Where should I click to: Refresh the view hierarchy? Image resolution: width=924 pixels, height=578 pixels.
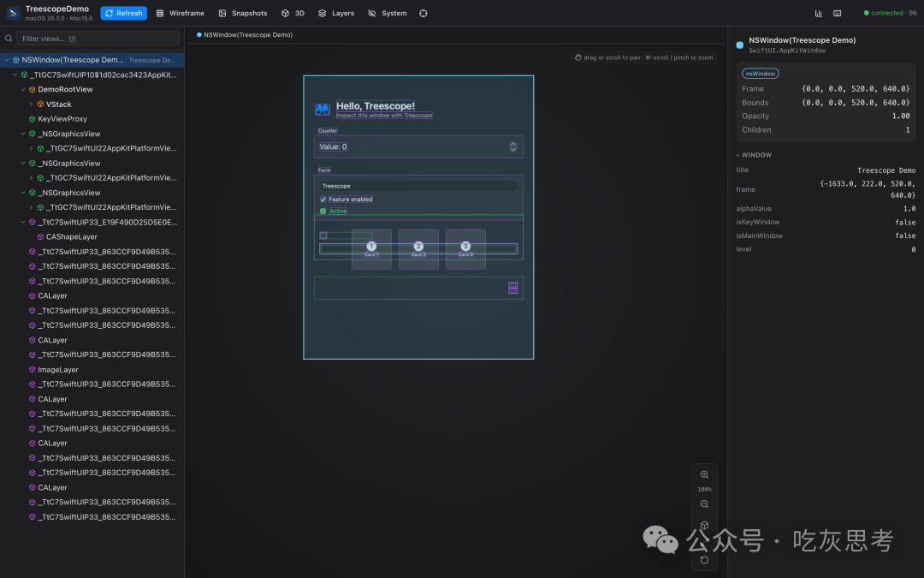(124, 13)
